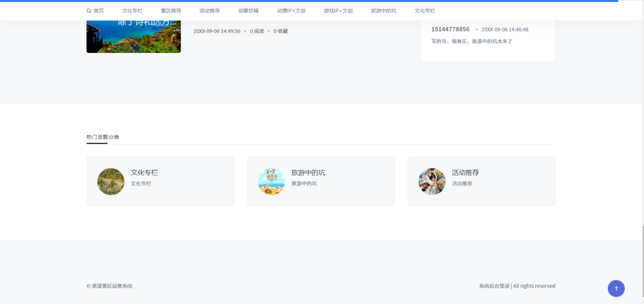The image size is (644, 304).
Task: Click the All rights reserved footer text
Action: pyautogui.click(x=534, y=286)
